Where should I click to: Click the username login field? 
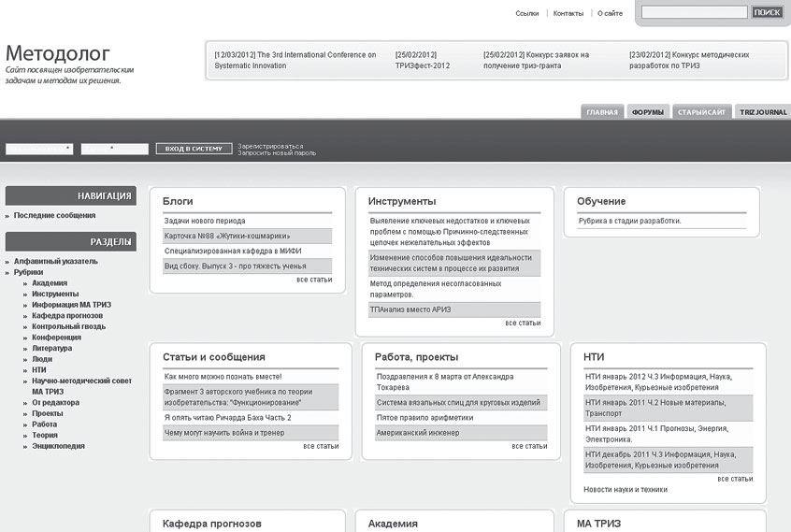tap(39, 149)
